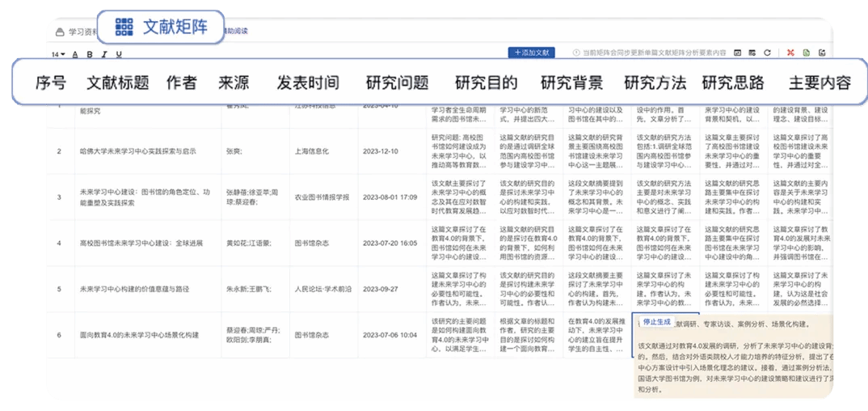Click the 研究方法 column header
Screen dimensions: 868x411
tap(655, 83)
